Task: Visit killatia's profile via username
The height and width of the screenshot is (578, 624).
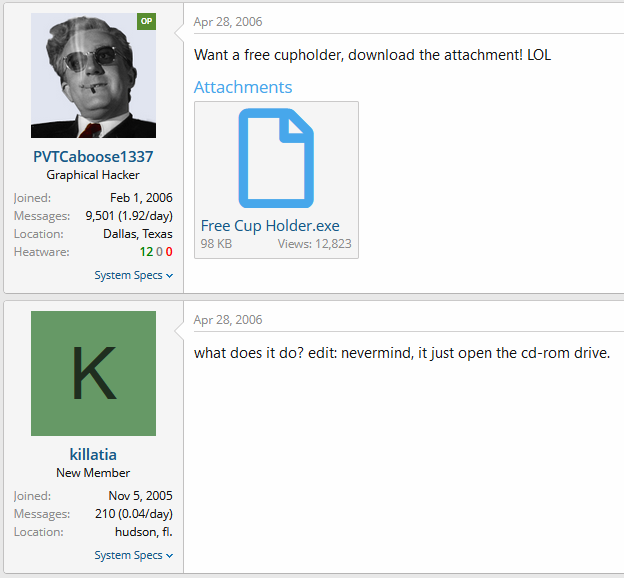Action: click(93, 455)
